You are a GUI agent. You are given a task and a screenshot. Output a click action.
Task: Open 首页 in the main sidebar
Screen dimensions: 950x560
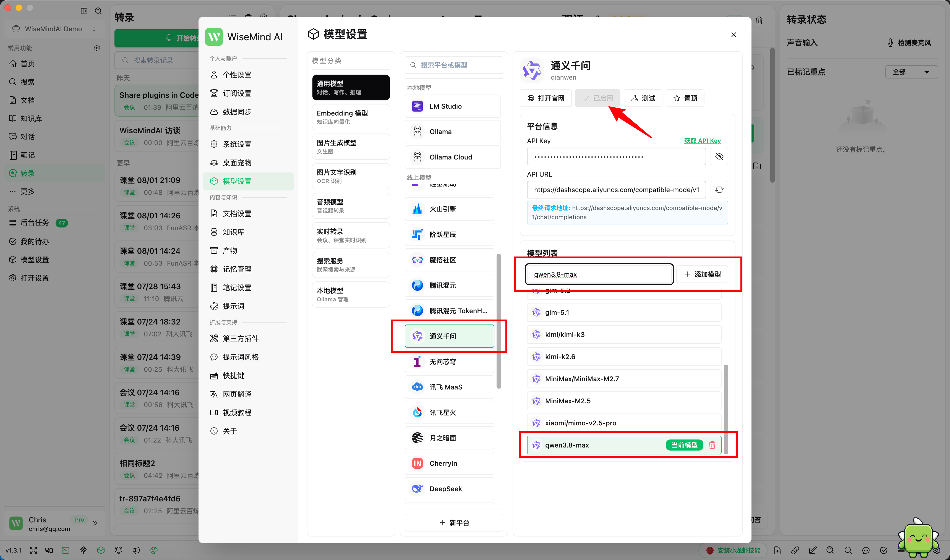(x=55, y=63)
